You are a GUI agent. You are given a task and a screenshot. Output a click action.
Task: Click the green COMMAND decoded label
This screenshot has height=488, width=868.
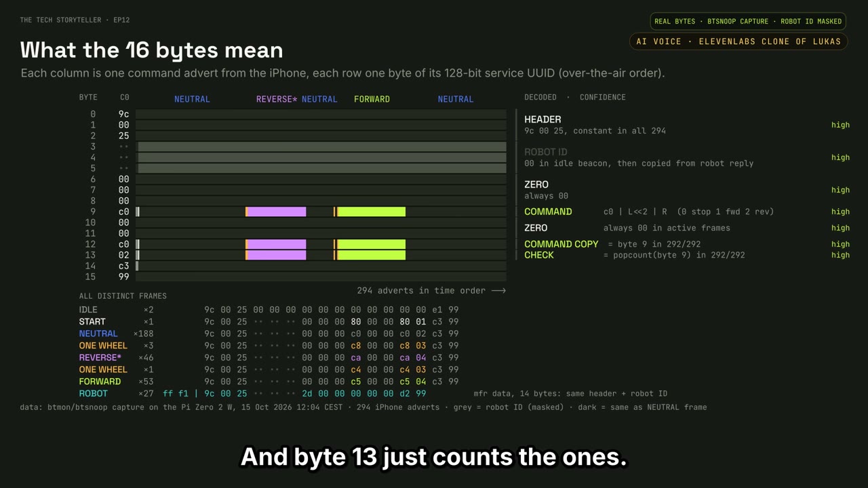tap(548, 211)
